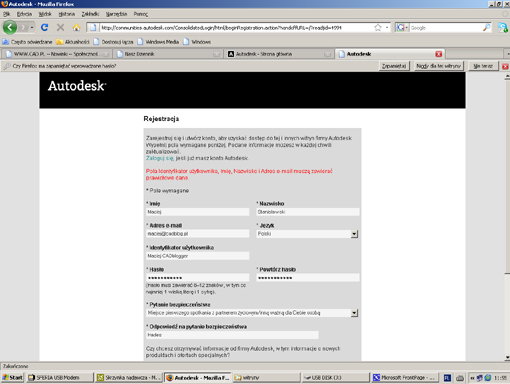Image resolution: width=510 pixels, height=384 pixels.
Task: Click the page scrollbar up arrow
Action: 507,76
